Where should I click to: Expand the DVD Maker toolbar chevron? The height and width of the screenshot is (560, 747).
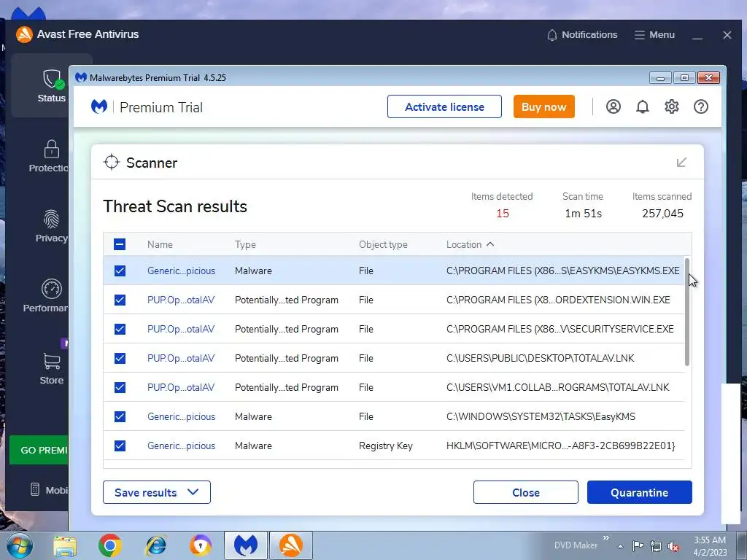click(606, 538)
